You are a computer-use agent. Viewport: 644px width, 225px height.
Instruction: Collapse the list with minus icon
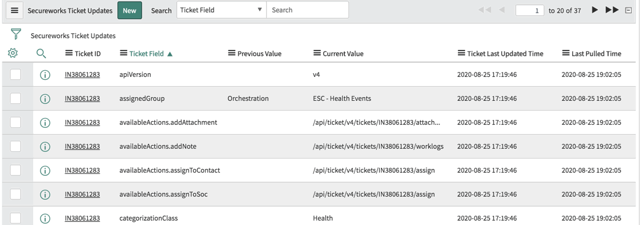coord(629,10)
